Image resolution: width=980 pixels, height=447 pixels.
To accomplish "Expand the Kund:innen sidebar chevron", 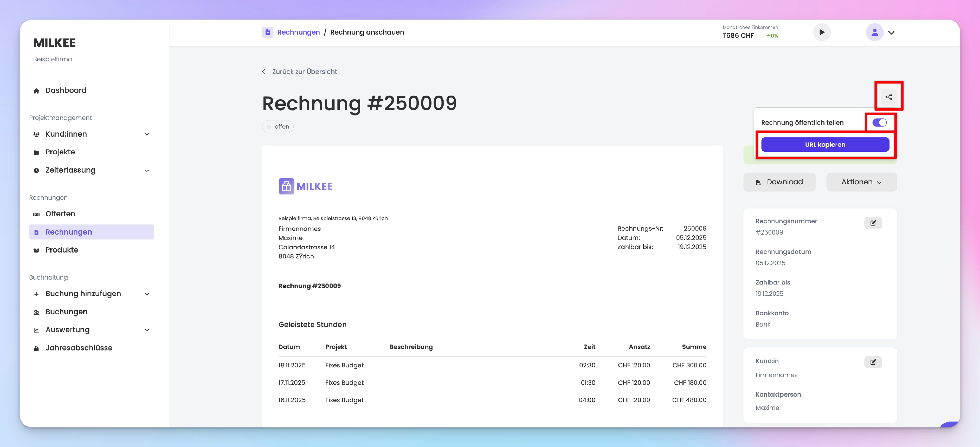I will pyautogui.click(x=147, y=134).
